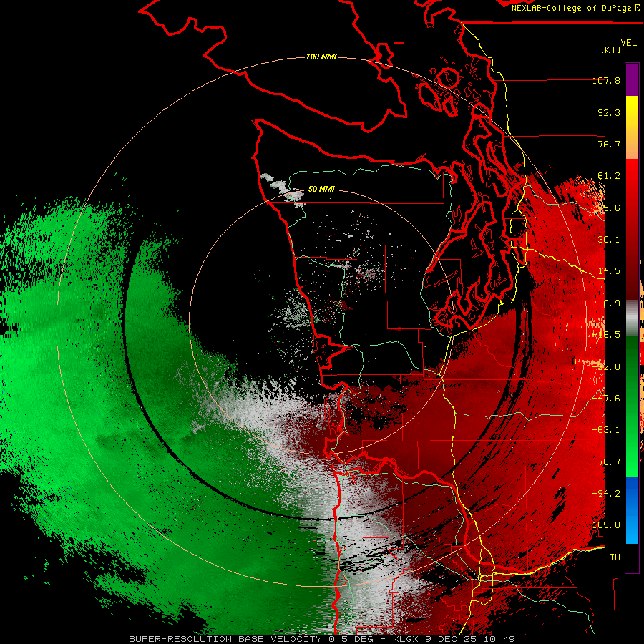This screenshot has height=644, width=644.
Task: Pick the blue segment of the velocity color bar
Action: click(x=632, y=493)
